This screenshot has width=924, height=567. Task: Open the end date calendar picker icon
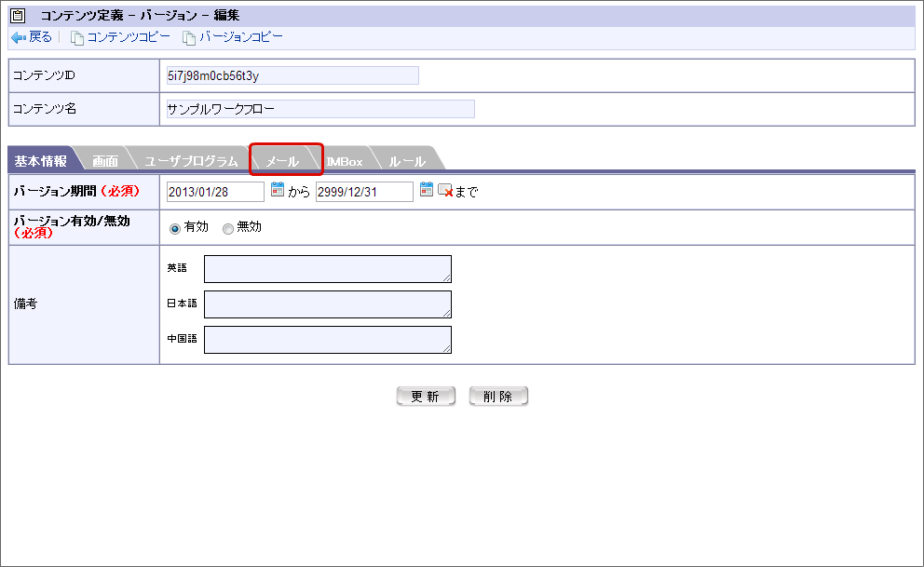click(x=427, y=190)
